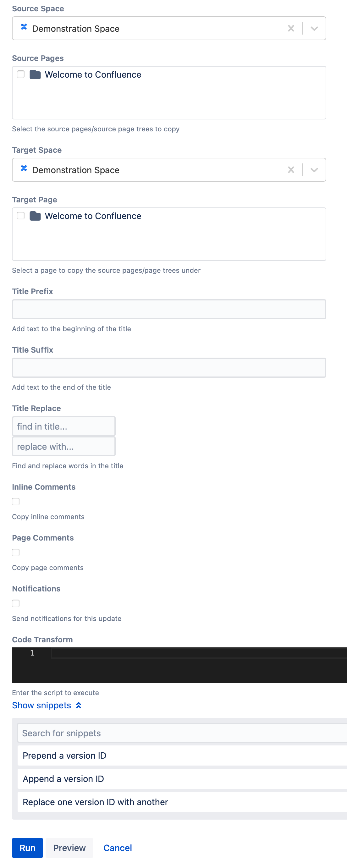Enable copying inline comments
This screenshot has height=868, width=347.
click(x=16, y=501)
